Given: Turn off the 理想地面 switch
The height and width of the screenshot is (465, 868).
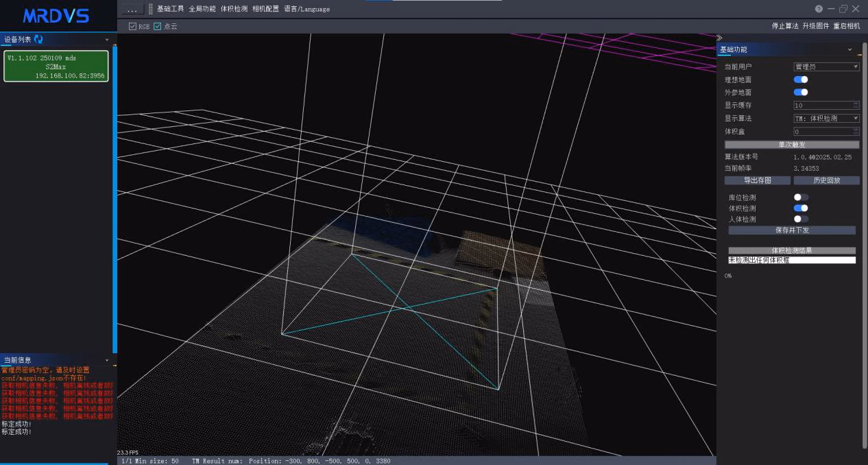Looking at the screenshot, I should pyautogui.click(x=801, y=80).
